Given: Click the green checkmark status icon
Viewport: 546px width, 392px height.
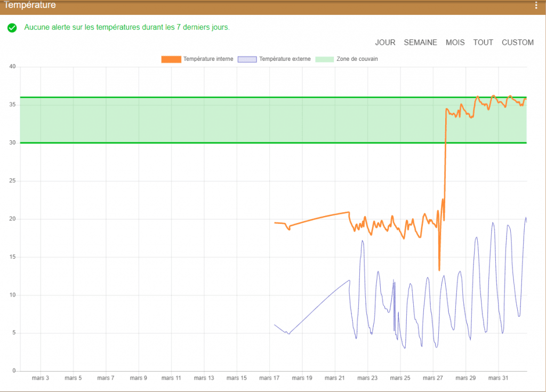Looking at the screenshot, I should (12, 28).
